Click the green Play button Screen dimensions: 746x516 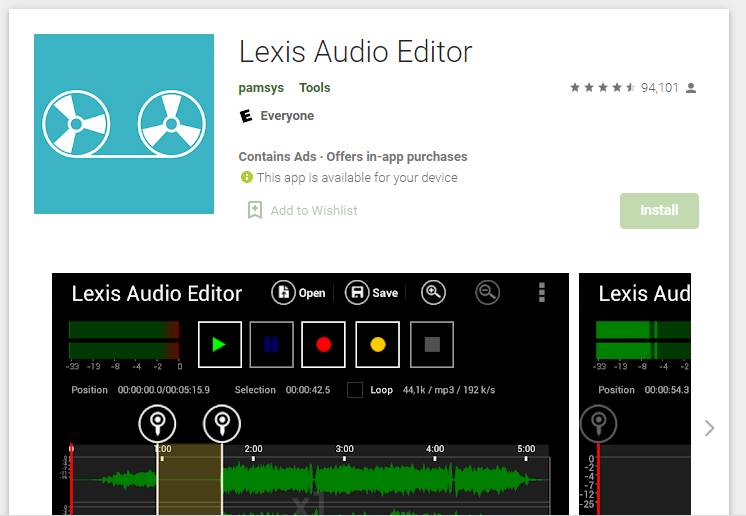point(220,344)
